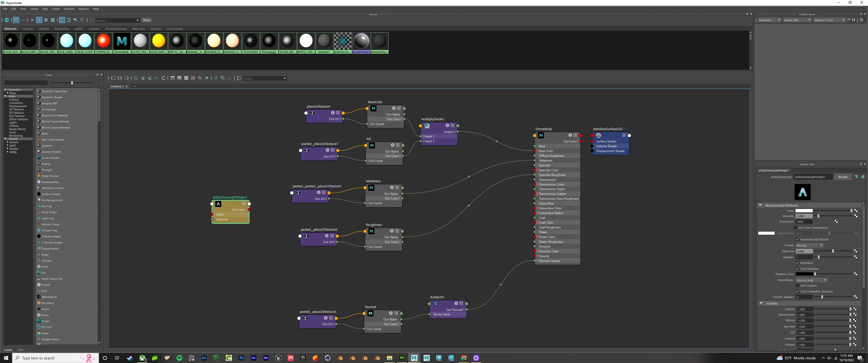Viewport: 868px width, 363px height.
Task: Open the Portal Mode dropdown
Action: [811, 280]
